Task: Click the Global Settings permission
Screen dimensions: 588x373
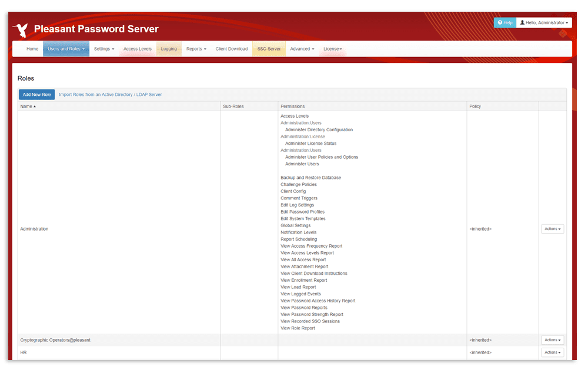Action: tap(296, 225)
